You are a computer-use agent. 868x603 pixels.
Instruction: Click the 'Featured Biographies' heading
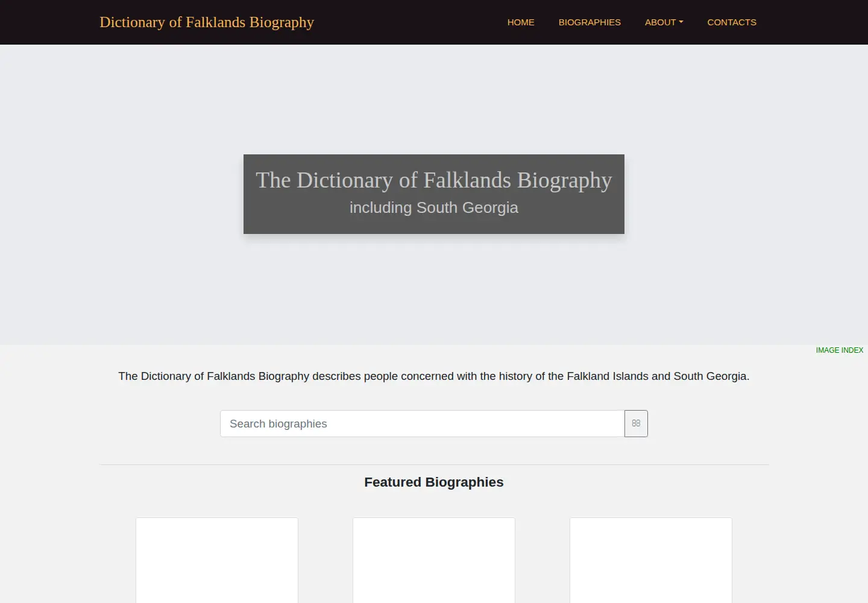tap(434, 482)
